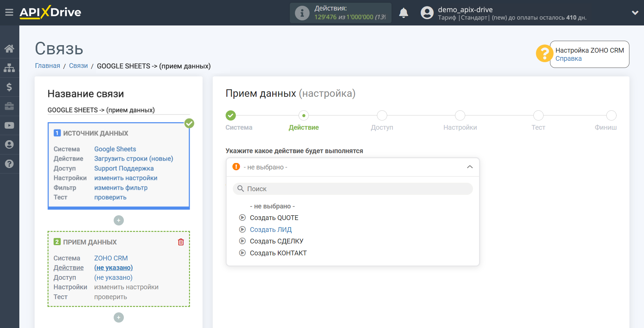644x328 pixels.
Task: Click the yellow help question mark icon
Action: [544, 54]
